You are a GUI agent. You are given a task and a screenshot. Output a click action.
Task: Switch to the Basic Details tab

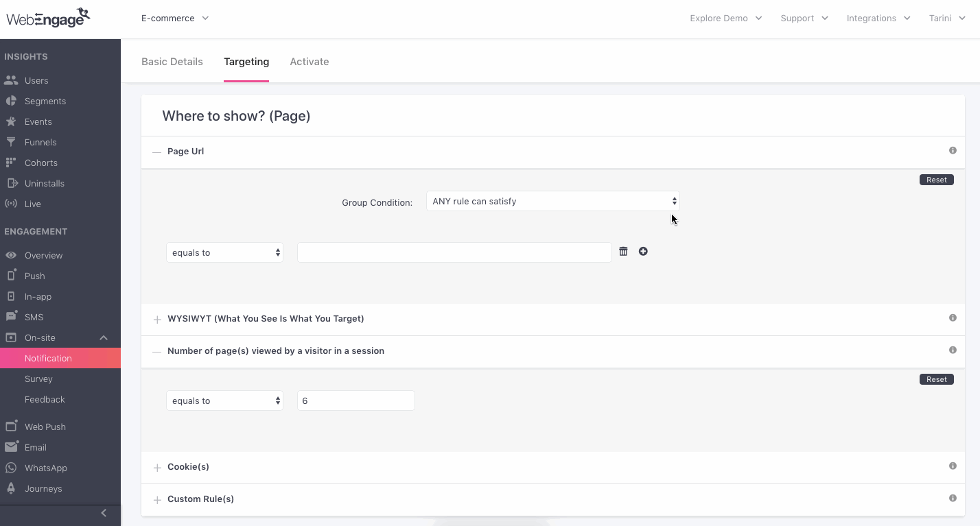pos(172,62)
